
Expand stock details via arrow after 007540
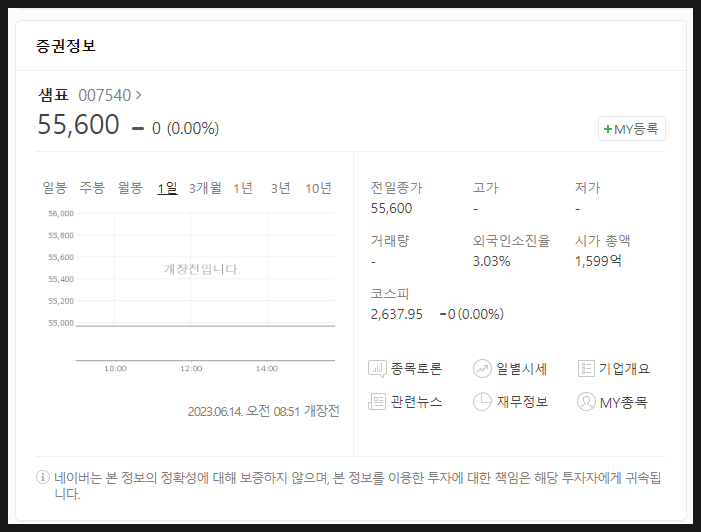click(x=138, y=96)
